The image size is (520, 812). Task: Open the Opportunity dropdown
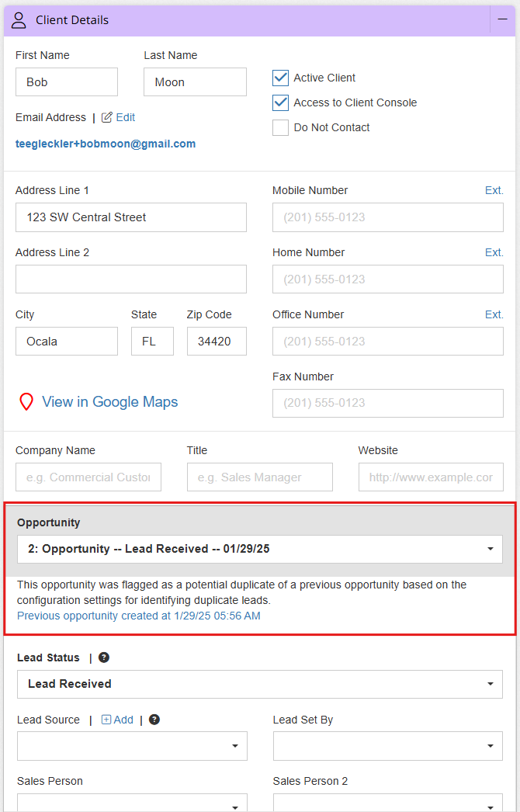[x=489, y=549]
